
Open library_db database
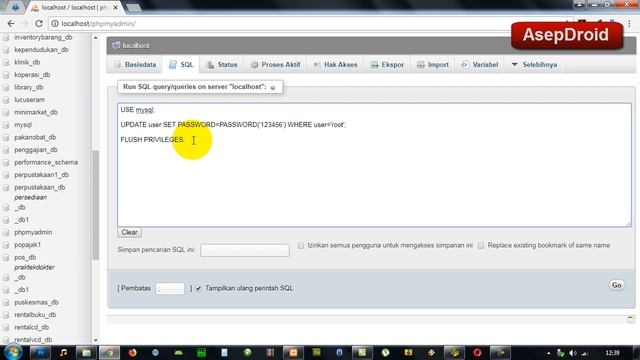pos(29,87)
